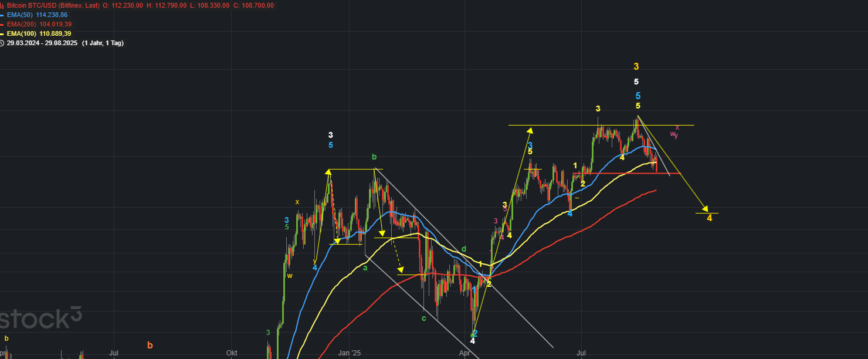Click the (1 Jahr, 1 Tag) timeframe text
The height and width of the screenshot is (359, 868).
(103, 43)
